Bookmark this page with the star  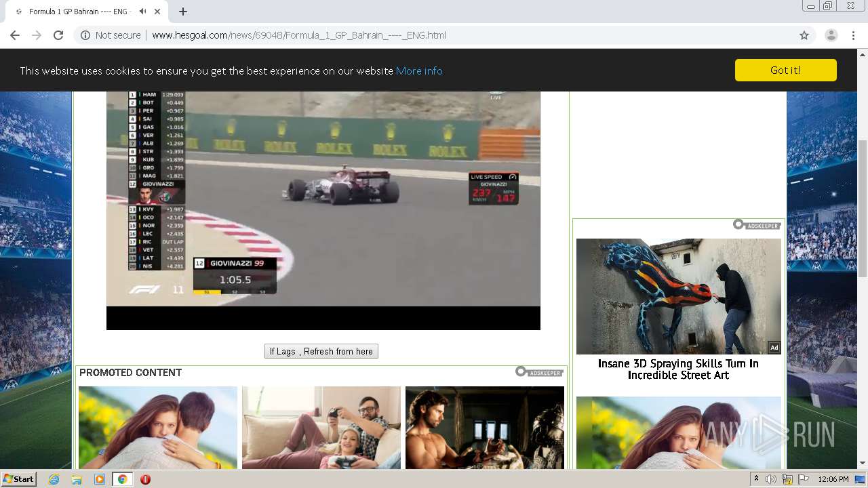point(804,35)
